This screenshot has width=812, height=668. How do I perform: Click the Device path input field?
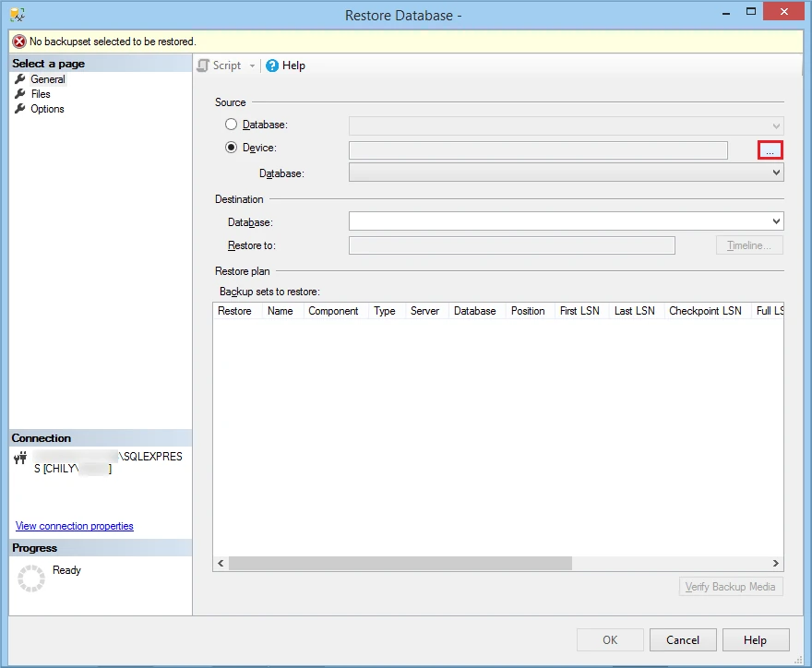tap(538, 150)
